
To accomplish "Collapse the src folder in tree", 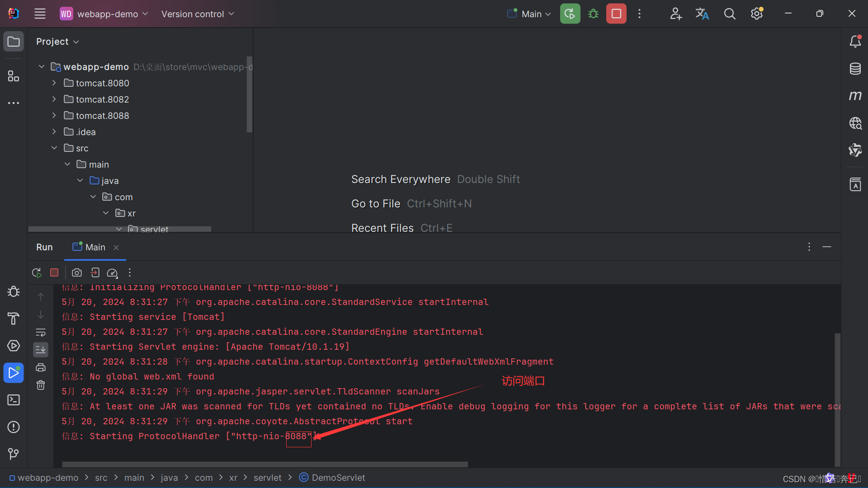I will click(54, 148).
